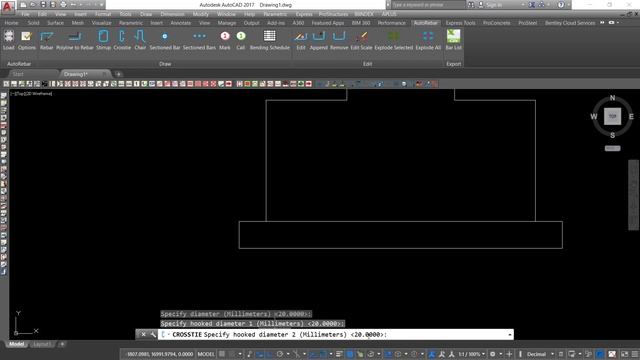
Task: Open AutoRebar Options
Action: click(27, 40)
